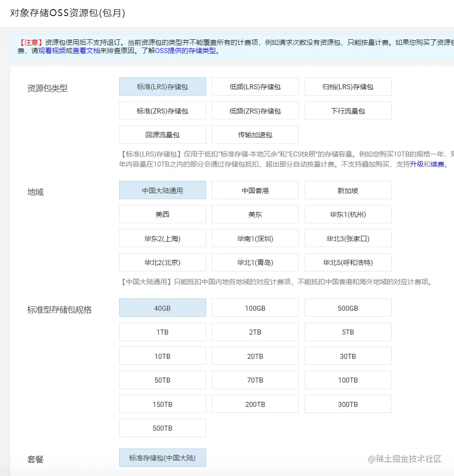Select 华北1(青岛) region
Image resolution: width=454 pixels, height=476 pixels.
(255, 262)
